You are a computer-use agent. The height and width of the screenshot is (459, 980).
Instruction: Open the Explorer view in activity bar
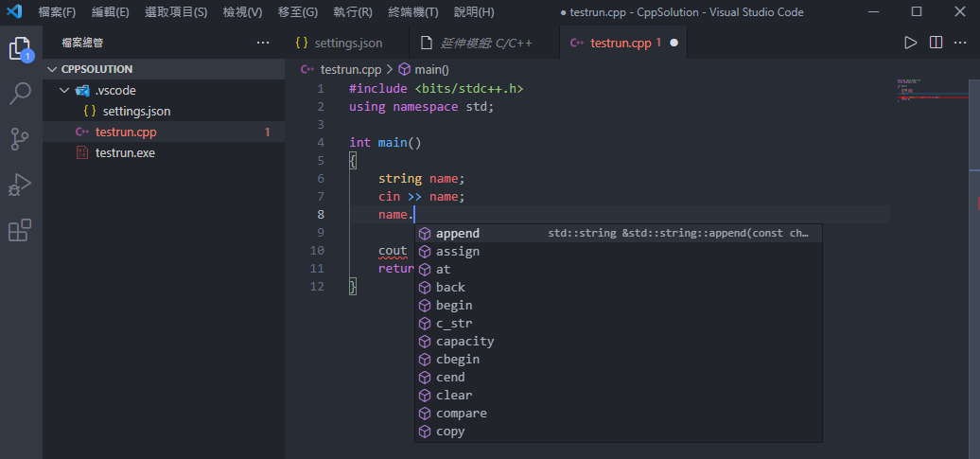(x=20, y=48)
